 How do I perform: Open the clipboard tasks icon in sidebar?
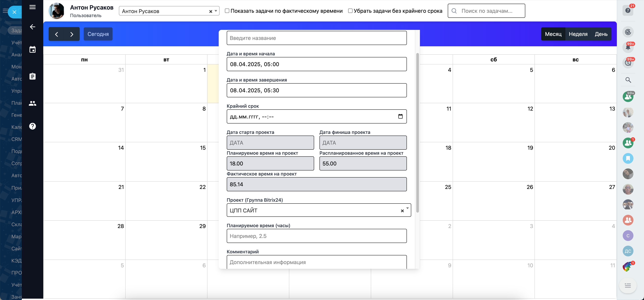point(33,76)
